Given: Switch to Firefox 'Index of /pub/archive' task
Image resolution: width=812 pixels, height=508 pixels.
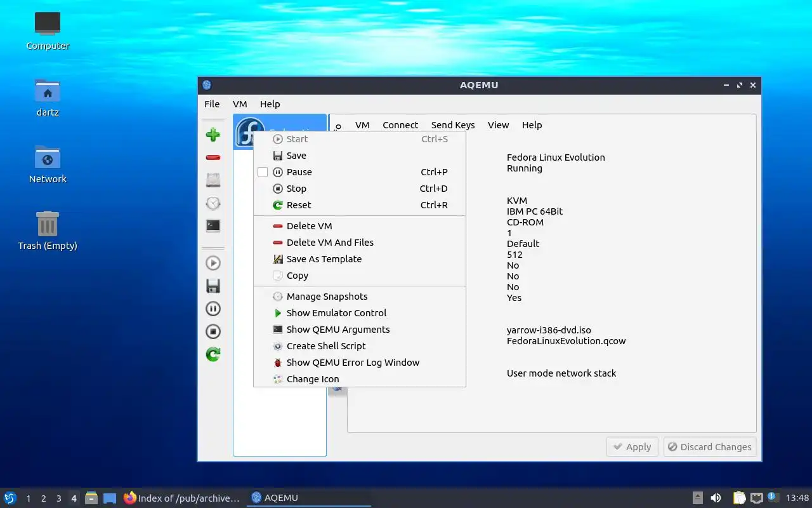Looking at the screenshot, I should 182,498.
